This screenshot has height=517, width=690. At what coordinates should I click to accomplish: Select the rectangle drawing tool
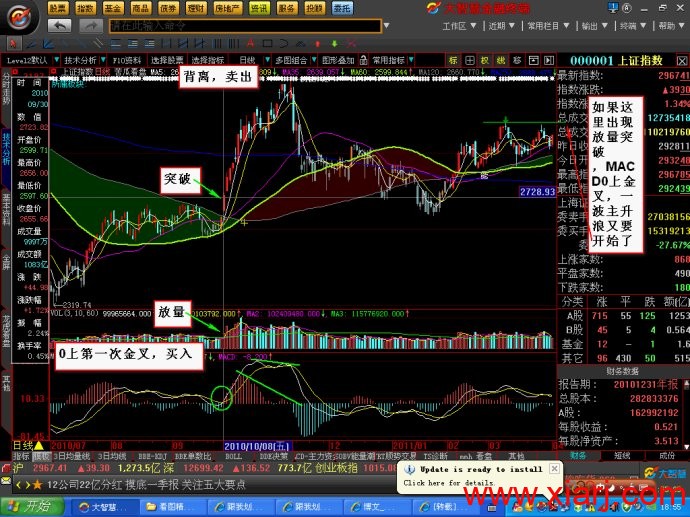tap(267, 43)
